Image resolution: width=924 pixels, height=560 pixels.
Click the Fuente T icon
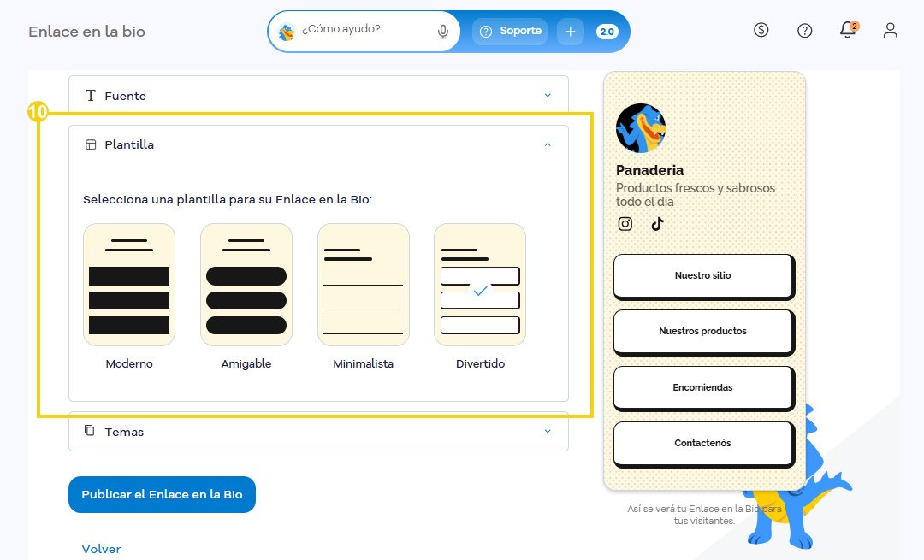[90, 96]
